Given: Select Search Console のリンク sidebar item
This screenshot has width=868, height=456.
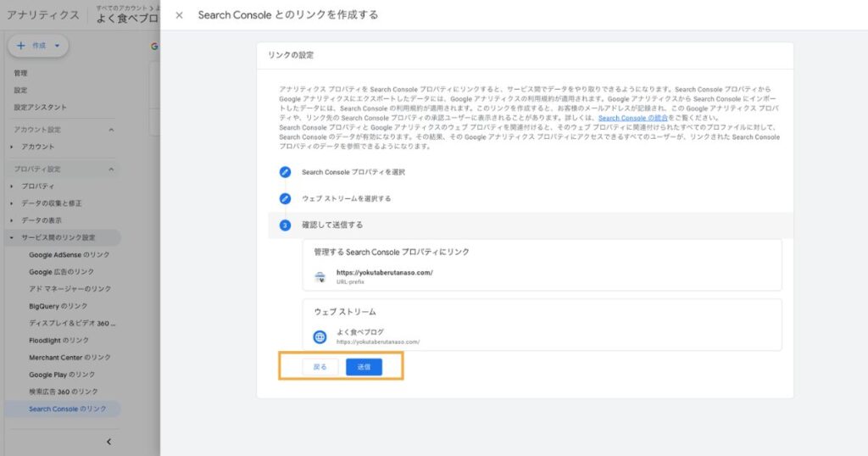Looking at the screenshot, I should pyautogui.click(x=63, y=409).
